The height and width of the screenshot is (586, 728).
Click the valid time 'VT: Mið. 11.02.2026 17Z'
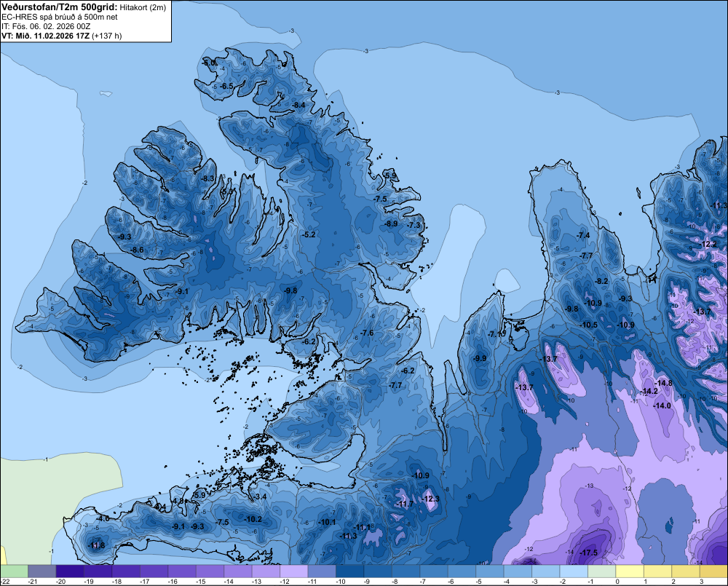45,36
